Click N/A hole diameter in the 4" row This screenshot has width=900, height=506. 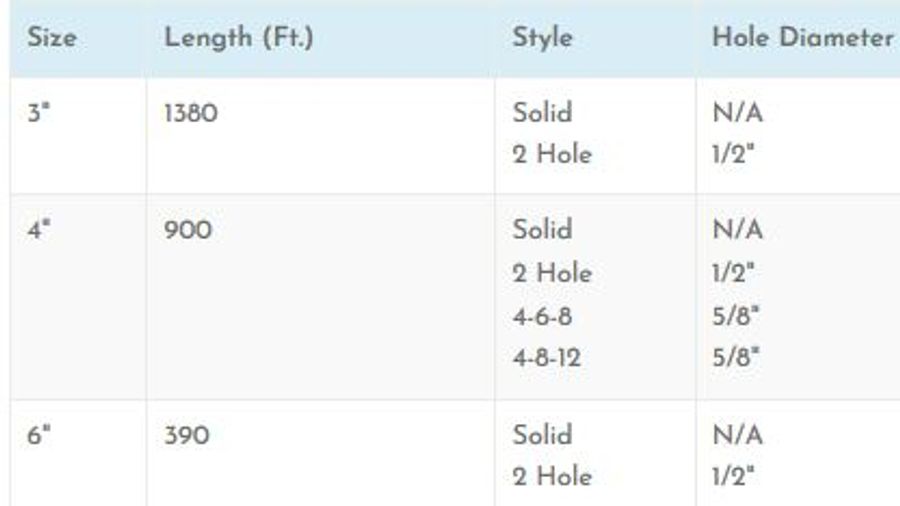click(737, 230)
